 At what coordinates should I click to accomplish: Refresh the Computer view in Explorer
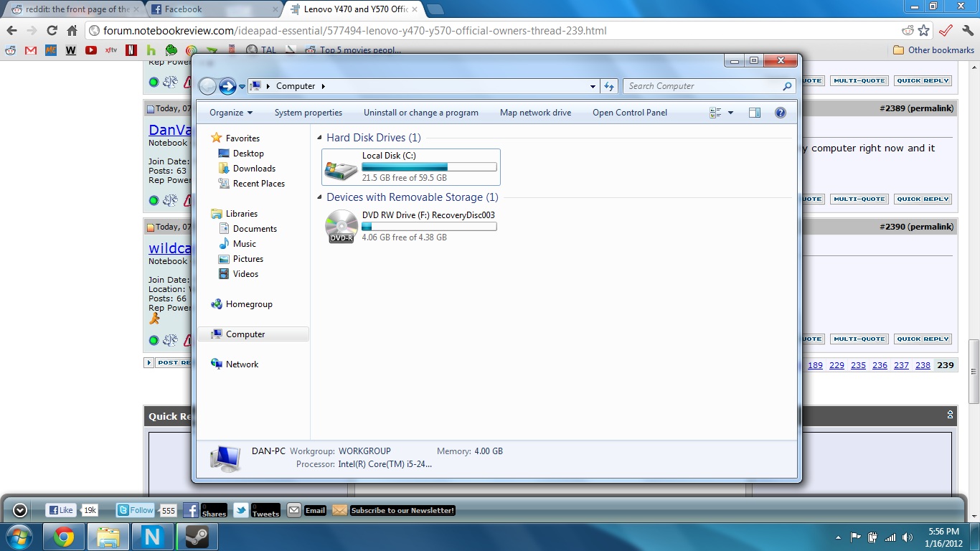pyautogui.click(x=609, y=86)
